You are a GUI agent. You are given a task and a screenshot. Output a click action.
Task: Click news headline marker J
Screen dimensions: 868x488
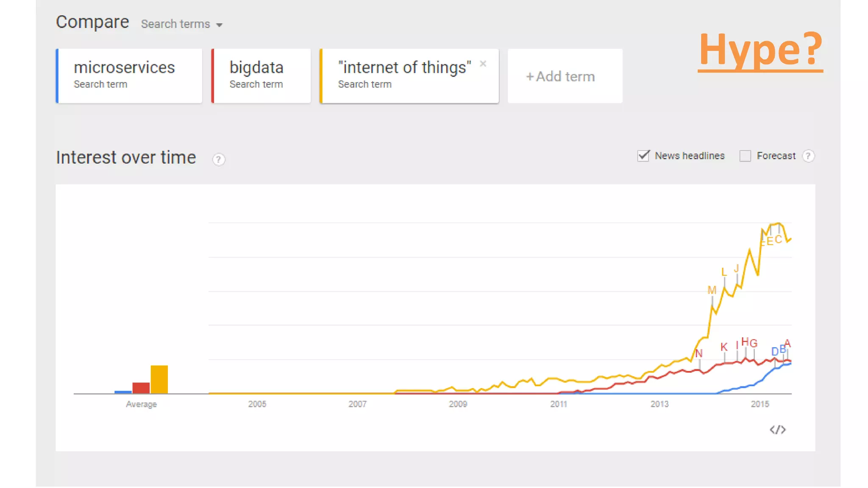pyautogui.click(x=737, y=269)
